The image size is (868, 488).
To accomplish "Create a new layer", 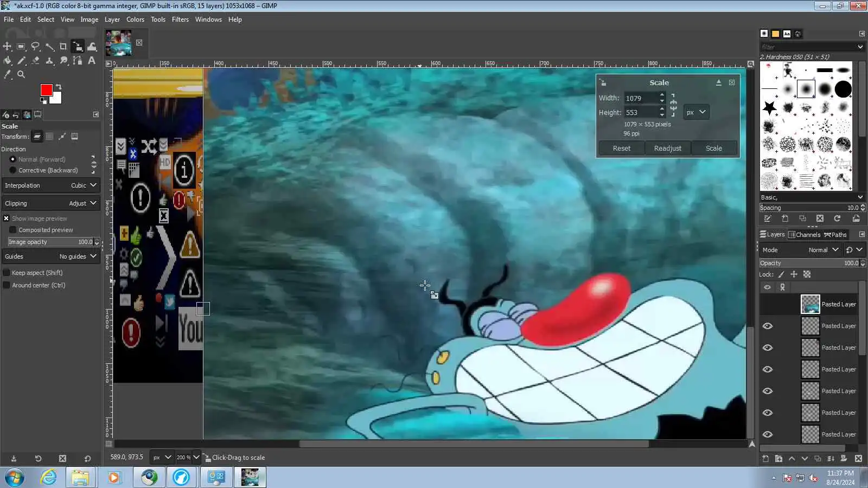I will [765, 459].
